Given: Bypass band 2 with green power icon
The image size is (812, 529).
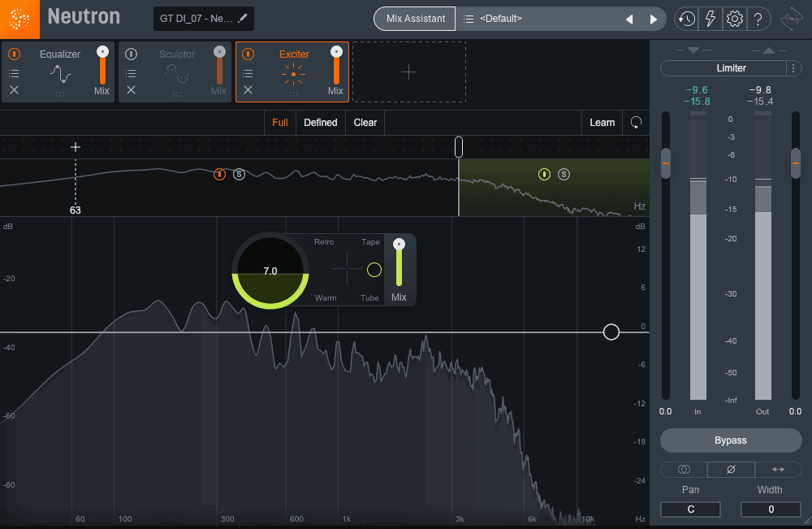Looking at the screenshot, I should [x=544, y=175].
